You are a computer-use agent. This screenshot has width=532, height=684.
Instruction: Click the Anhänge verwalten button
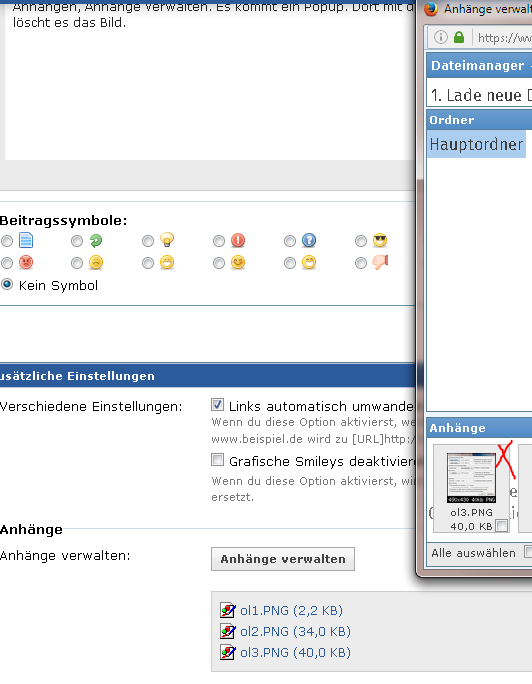[x=283, y=559]
